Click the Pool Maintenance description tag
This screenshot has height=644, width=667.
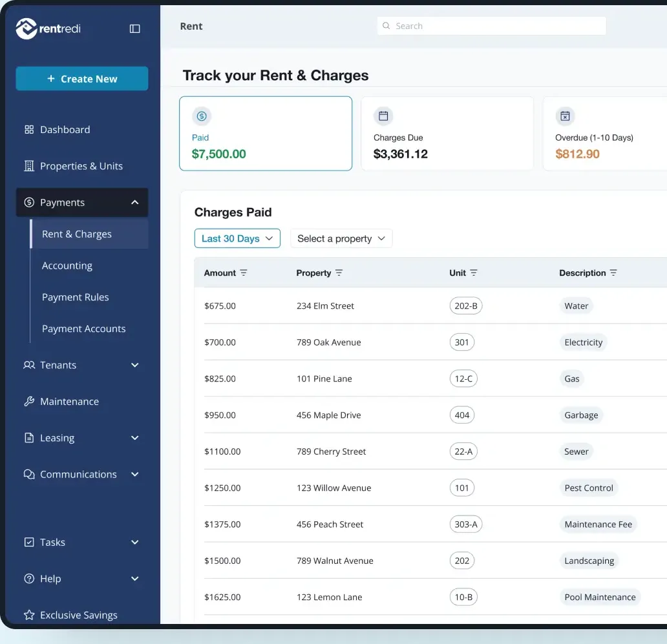(600, 597)
